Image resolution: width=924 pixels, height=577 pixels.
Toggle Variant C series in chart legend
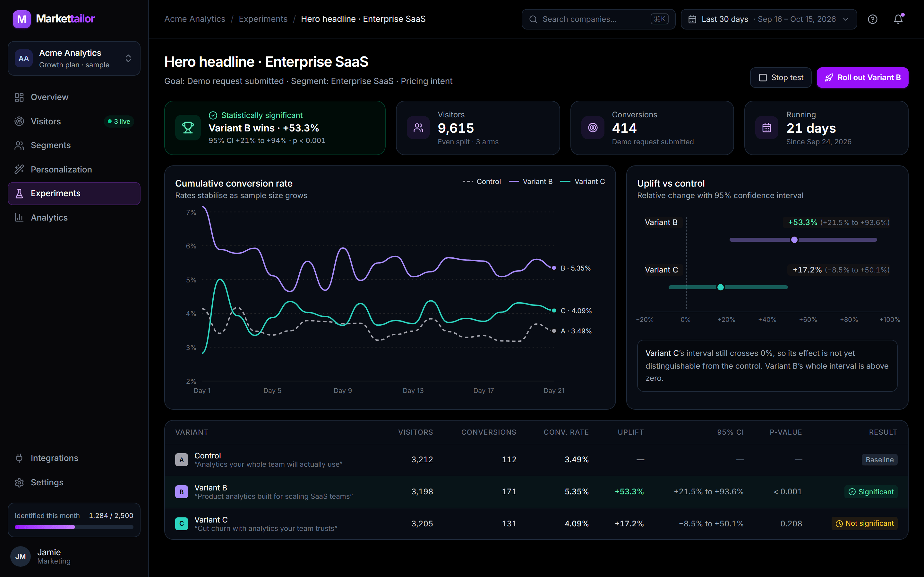tap(583, 182)
